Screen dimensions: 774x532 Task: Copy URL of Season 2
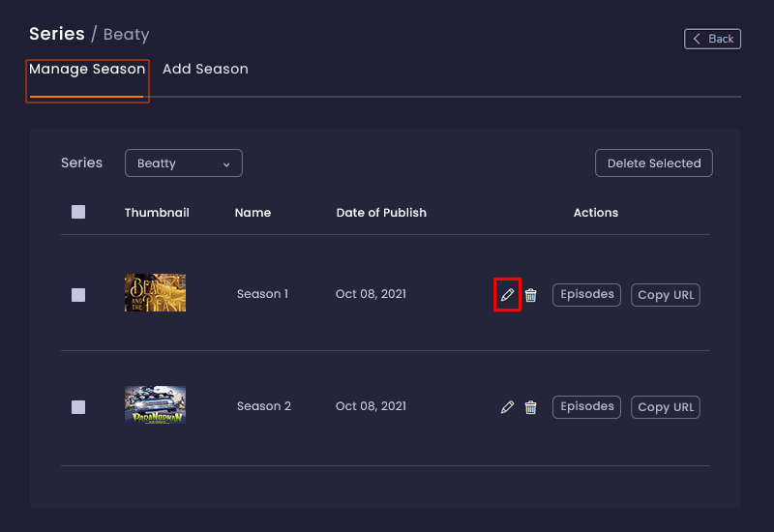click(666, 407)
